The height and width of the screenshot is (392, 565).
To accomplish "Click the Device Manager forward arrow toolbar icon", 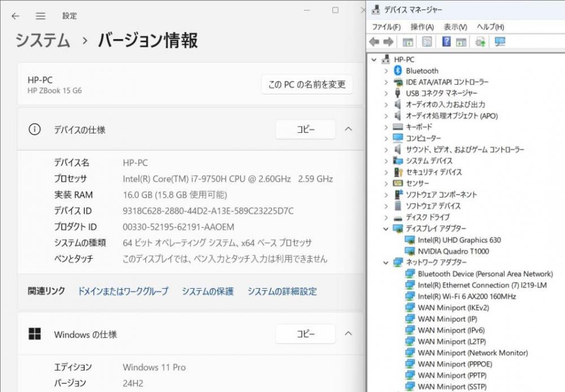I will (x=388, y=42).
